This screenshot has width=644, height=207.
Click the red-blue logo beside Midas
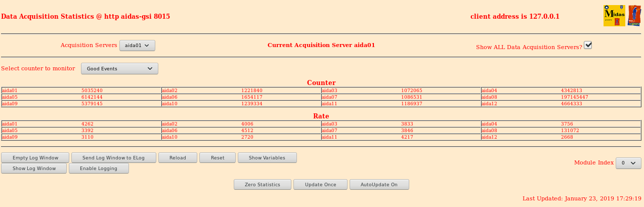point(634,16)
